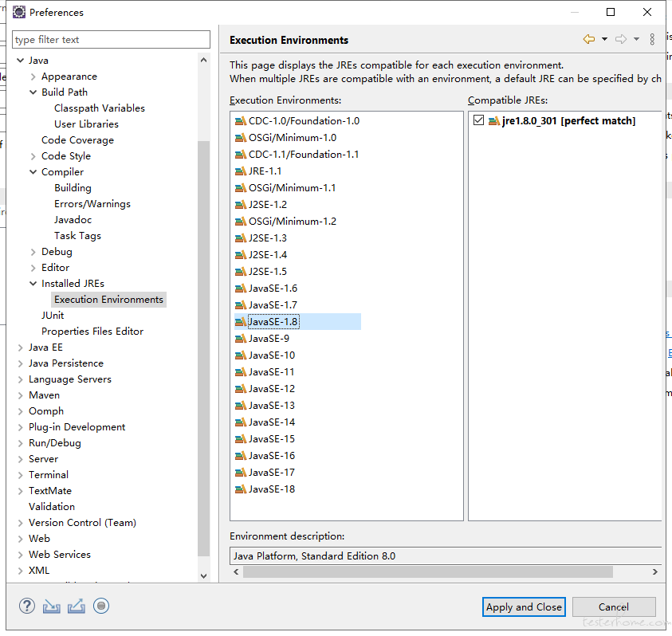Image resolution: width=672 pixels, height=636 pixels.
Task: Open the forward history dropdown arrow
Action: 636,39
